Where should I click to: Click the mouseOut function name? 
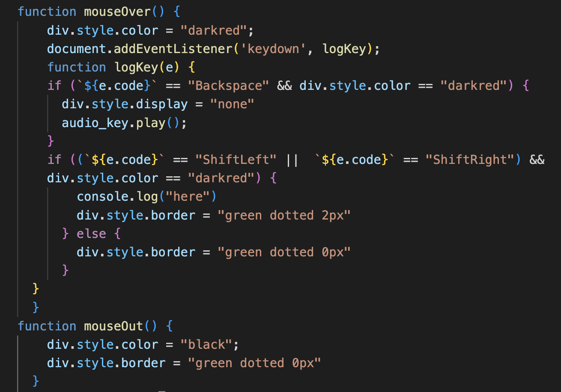point(113,326)
